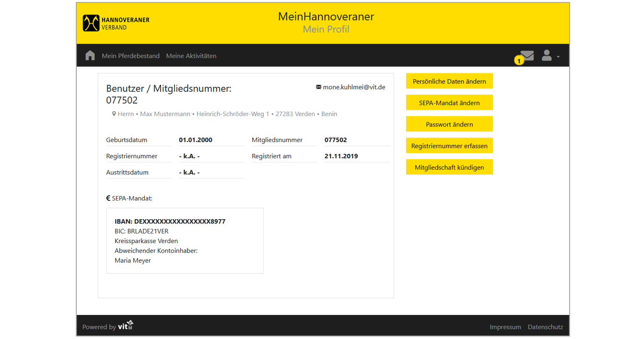
Task: Click the Mitgliedsnummer table label
Action: coord(277,140)
